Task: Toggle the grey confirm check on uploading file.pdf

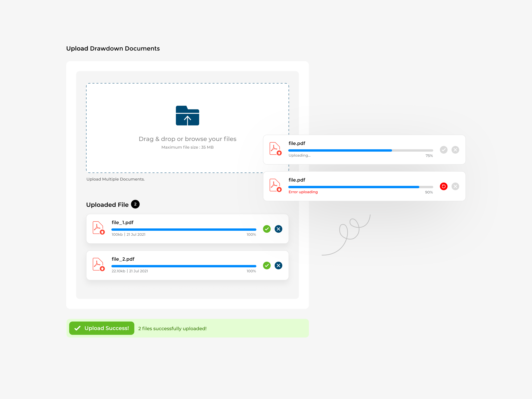Action: point(444,150)
